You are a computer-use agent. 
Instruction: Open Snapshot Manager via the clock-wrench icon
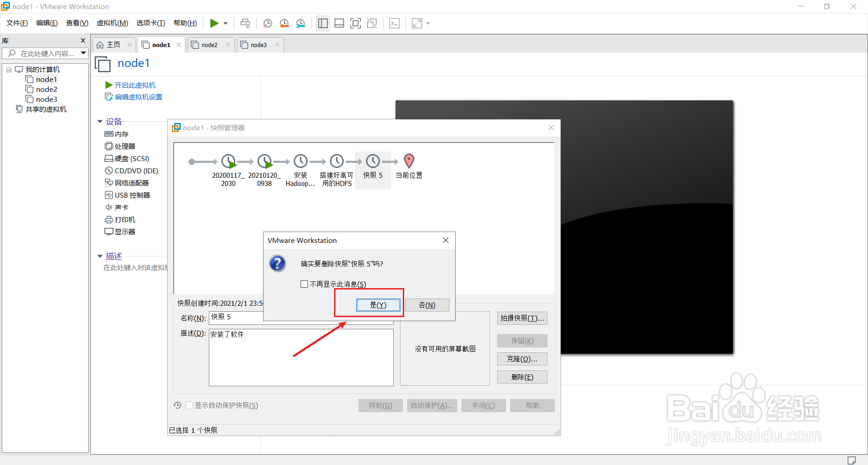coord(301,23)
